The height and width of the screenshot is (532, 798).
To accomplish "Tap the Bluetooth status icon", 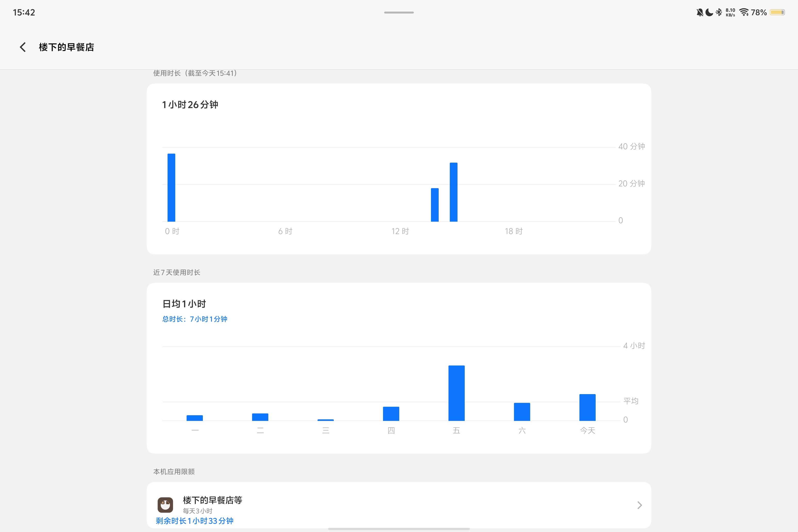I will [719, 13].
